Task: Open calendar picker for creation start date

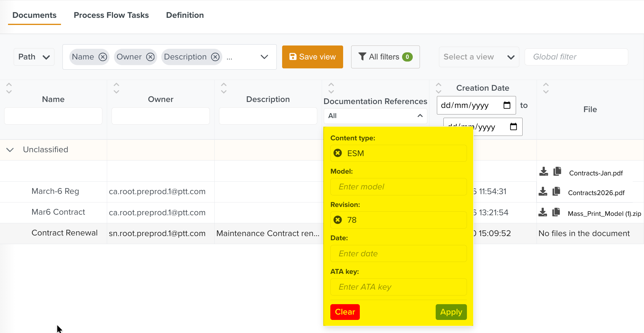Action: click(507, 105)
